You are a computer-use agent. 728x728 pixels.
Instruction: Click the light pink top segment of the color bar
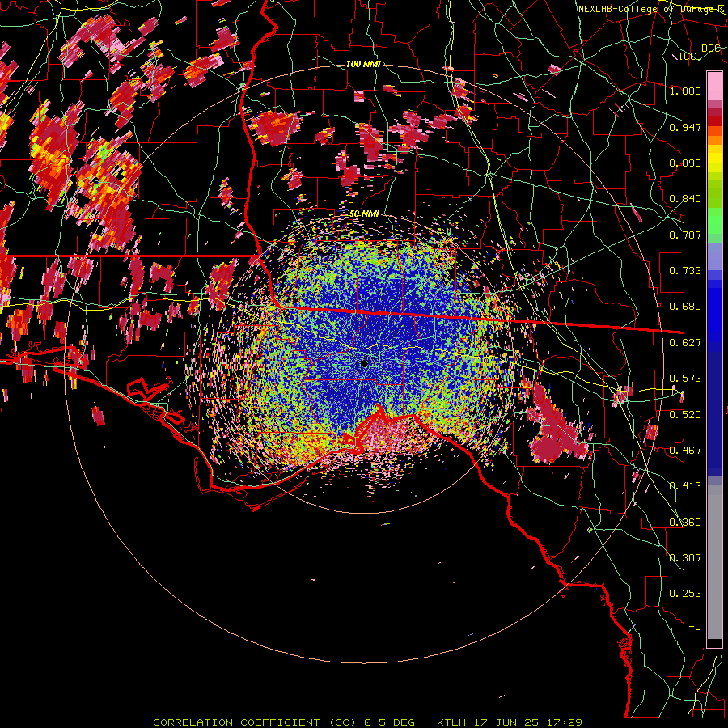click(714, 86)
